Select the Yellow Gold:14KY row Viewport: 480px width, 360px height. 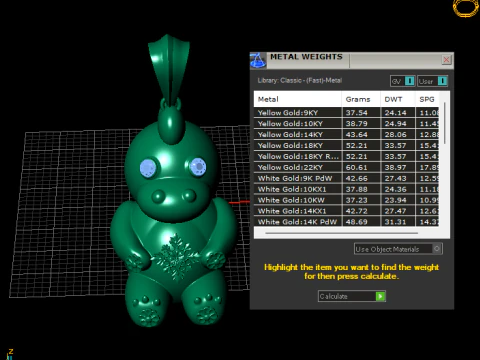(x=346, y=135)
